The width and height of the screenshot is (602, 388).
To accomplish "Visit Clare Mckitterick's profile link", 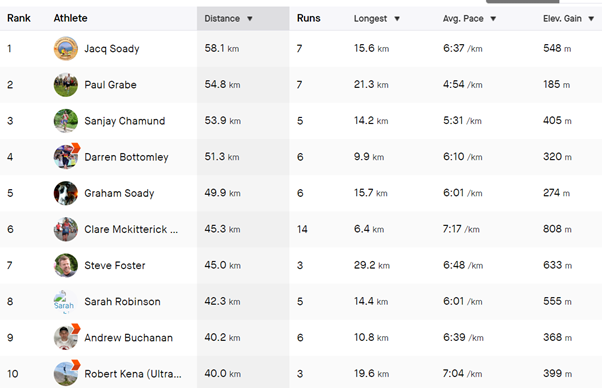I will coord(131,229).
